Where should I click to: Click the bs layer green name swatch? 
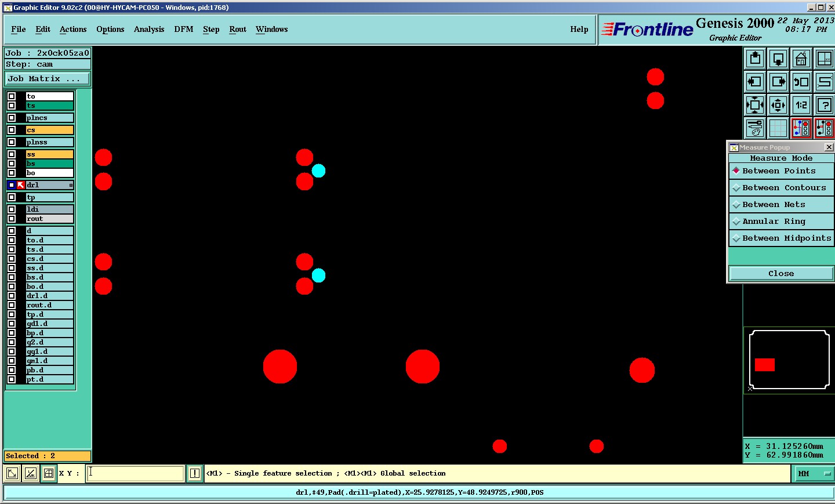50,164
